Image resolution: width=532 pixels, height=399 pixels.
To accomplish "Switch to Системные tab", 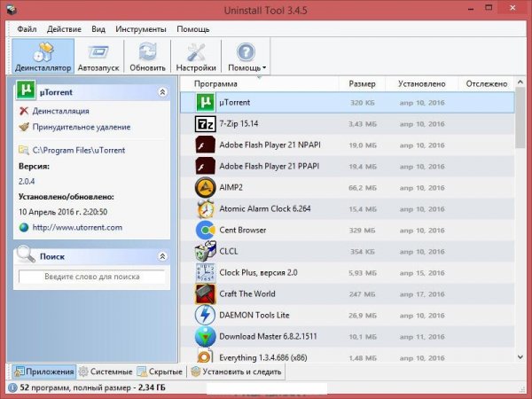I will tap(106, 372).
